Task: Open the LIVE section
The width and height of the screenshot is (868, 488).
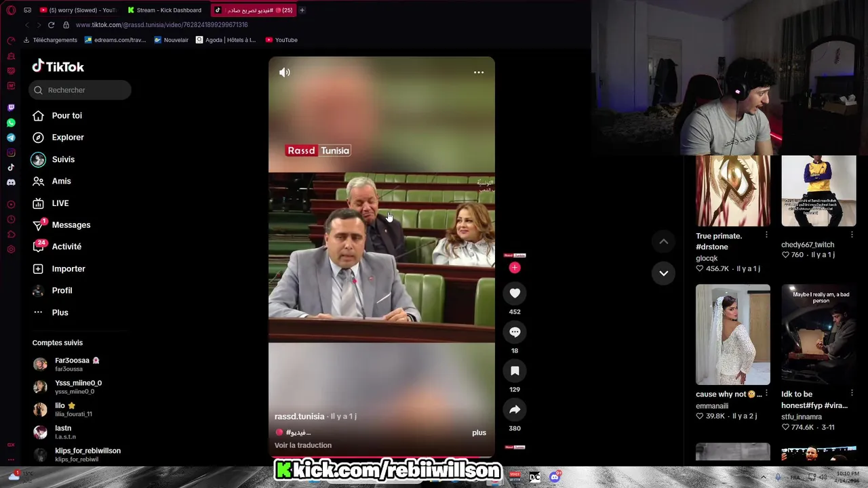Action: (x=60, y=203)
